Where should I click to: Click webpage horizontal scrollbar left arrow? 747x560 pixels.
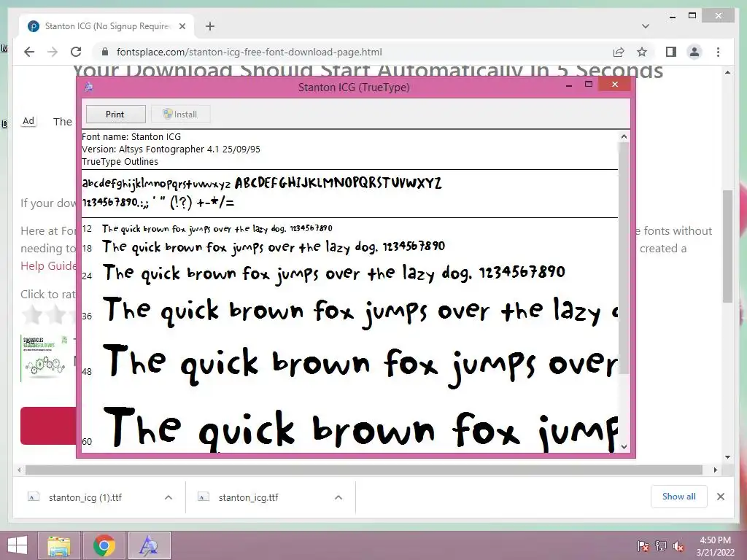[18, 470]
